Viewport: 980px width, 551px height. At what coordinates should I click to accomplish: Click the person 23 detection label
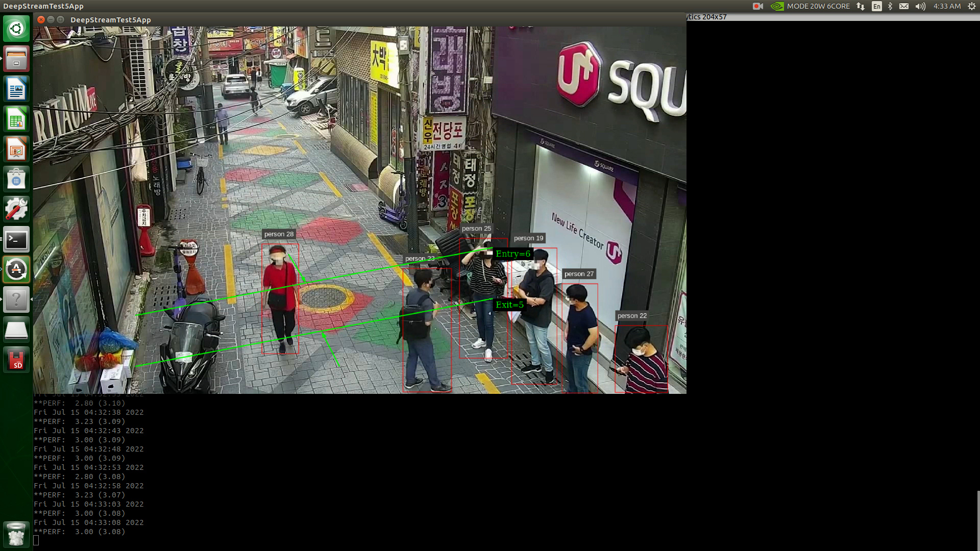[x=420, y=259]
